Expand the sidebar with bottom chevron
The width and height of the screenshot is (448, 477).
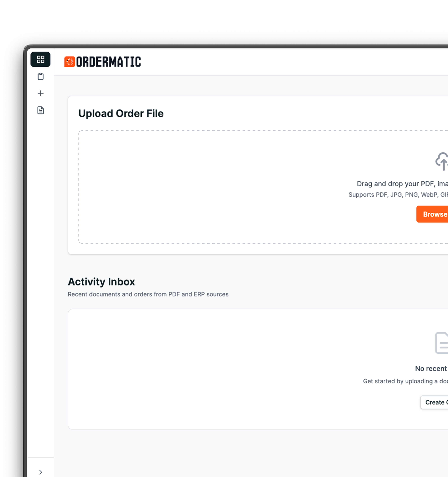[x=40, y=472]
